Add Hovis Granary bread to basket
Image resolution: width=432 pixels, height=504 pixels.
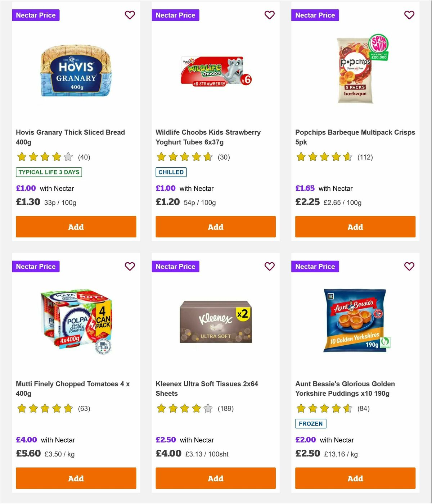76,227
